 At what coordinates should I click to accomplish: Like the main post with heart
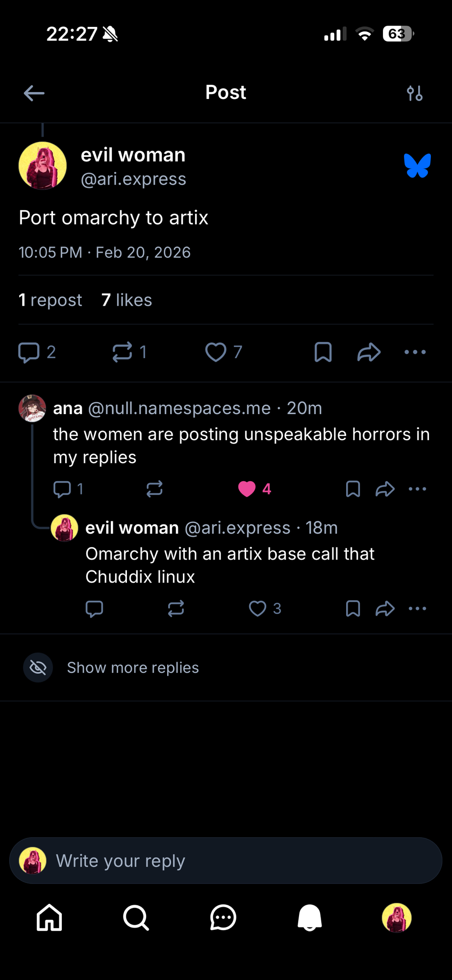(x=216, y=352)
